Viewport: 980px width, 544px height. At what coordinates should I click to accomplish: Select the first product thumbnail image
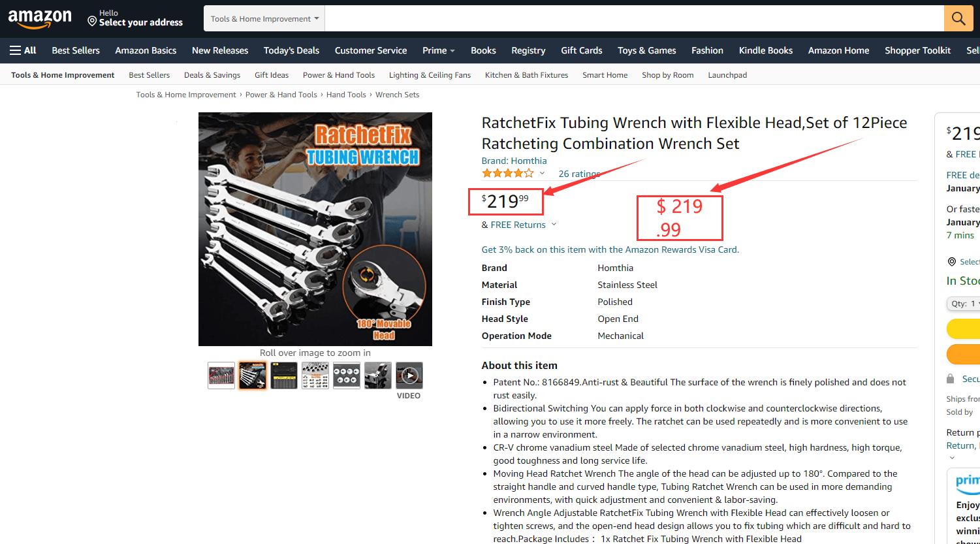(x=221, y=376)
